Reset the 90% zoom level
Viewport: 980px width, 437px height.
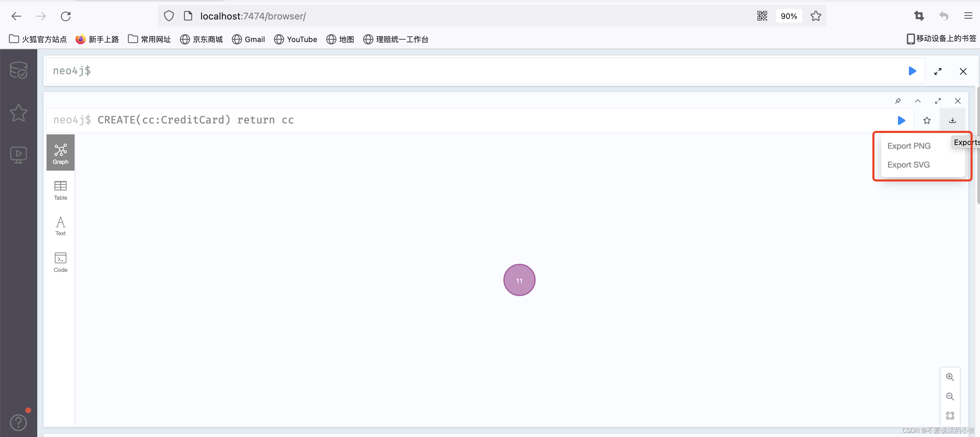(x=789, y=16)
